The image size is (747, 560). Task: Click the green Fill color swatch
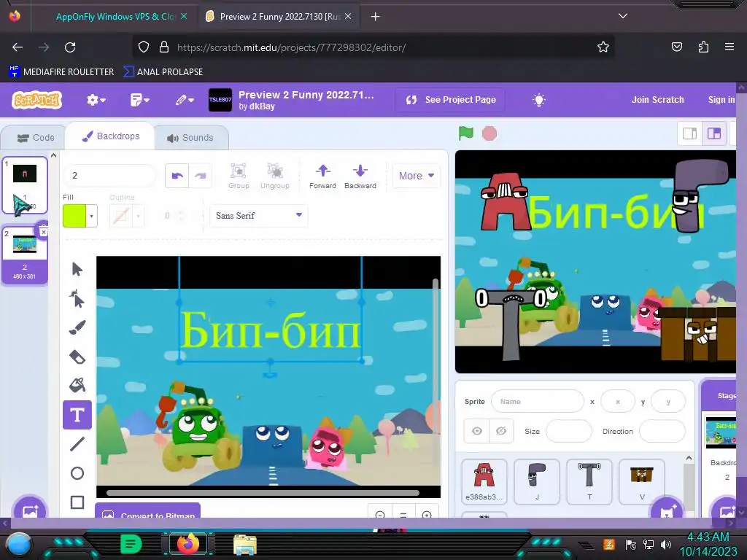pos(74,216)
